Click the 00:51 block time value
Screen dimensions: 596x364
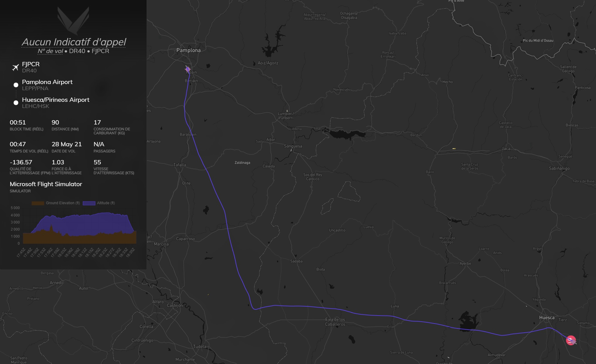pyautogui.click(x=18, y=122)
